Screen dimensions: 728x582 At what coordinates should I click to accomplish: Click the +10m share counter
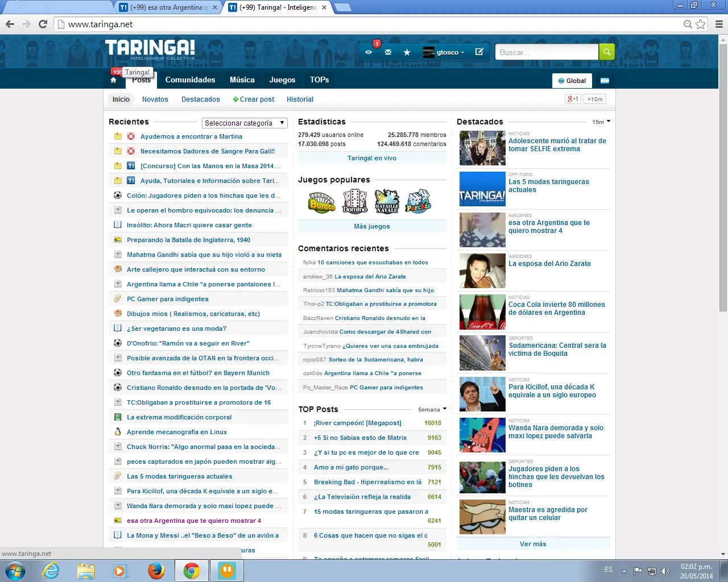(x=595, y=99)
